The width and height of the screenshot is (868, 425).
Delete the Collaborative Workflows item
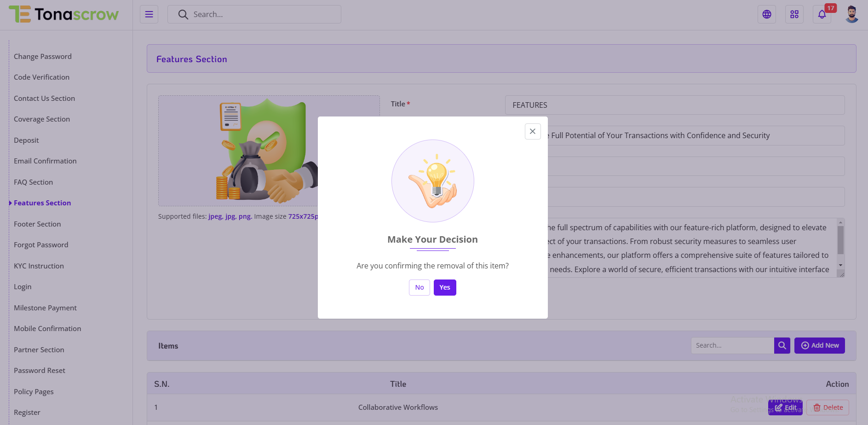click(828, 408)
